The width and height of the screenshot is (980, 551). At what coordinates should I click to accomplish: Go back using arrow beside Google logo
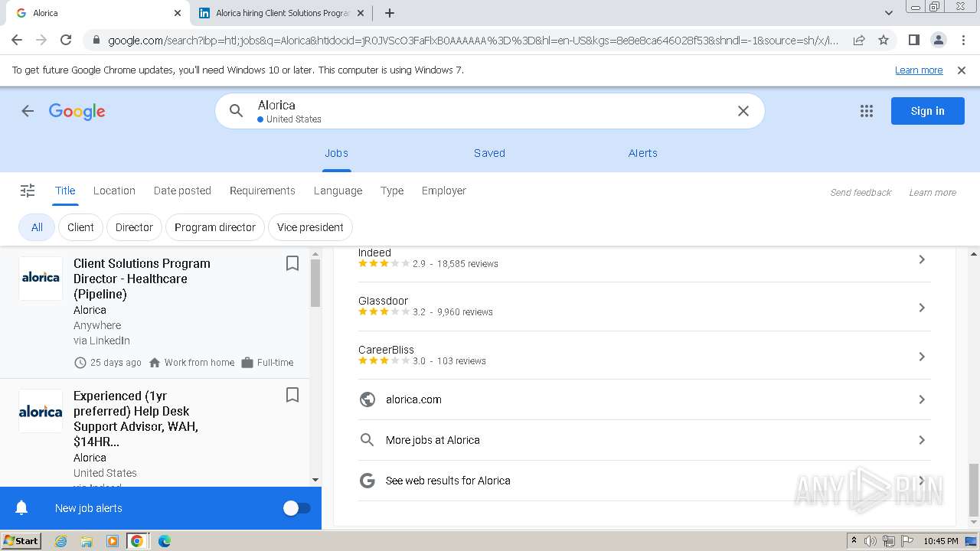click(28, 111)
